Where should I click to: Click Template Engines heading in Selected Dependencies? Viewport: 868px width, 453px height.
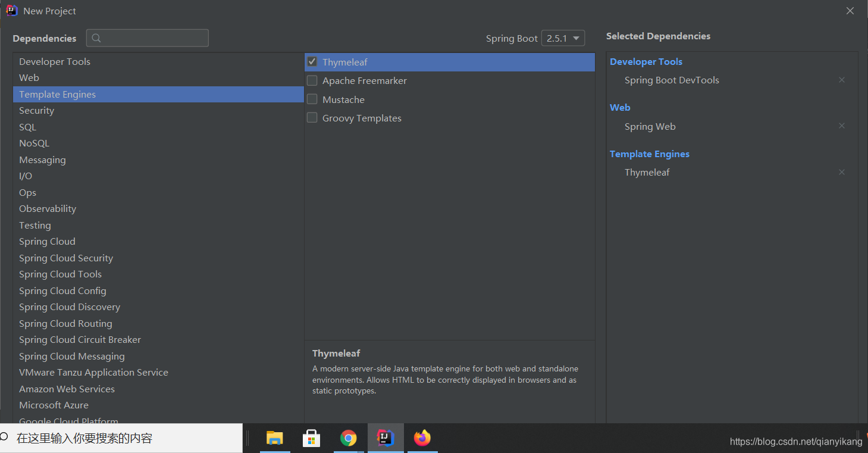[x=650, y=154]
